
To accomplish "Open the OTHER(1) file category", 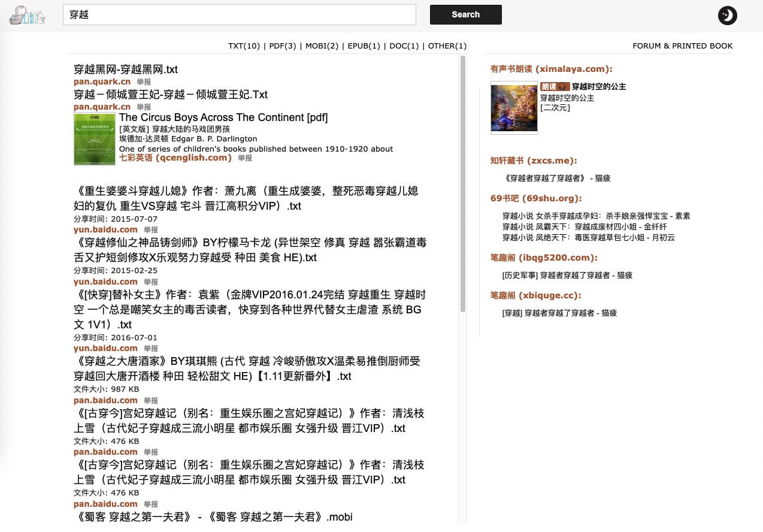I will (447, 46).
